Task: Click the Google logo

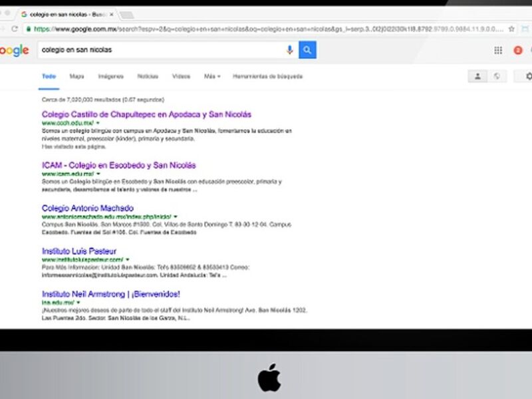Action: click(x=14, y=51)
